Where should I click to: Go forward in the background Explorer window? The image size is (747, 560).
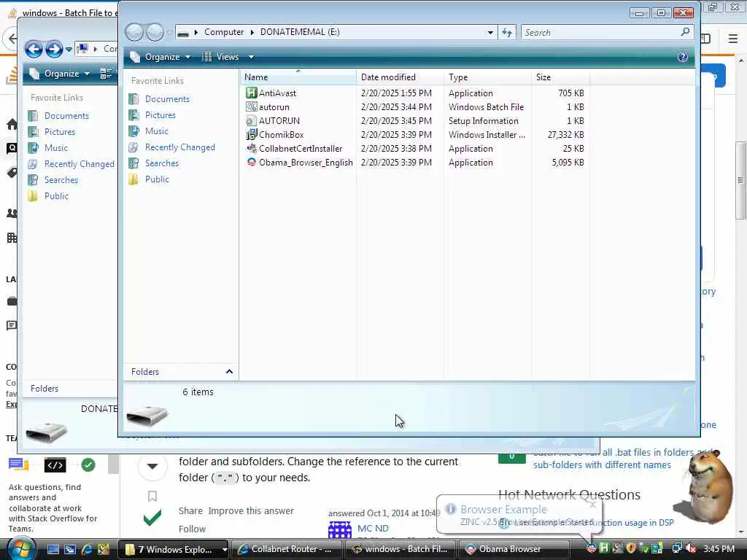pos(54,49)
